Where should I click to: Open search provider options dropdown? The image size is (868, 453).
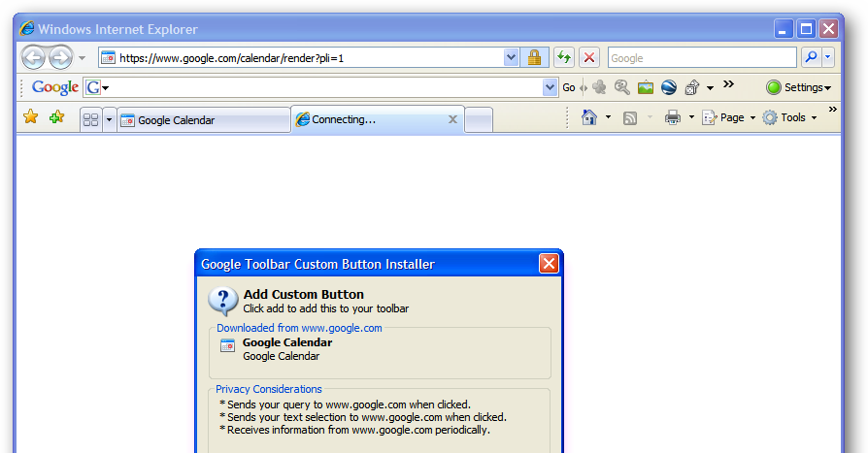pyautogui.click(x=827, y=57)
